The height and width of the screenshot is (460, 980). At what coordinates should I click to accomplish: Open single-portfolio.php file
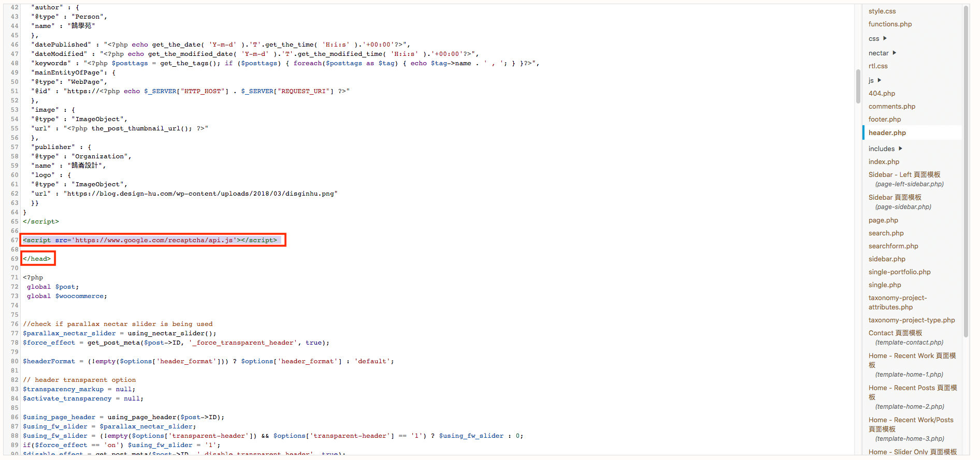(x=899, y=272)
